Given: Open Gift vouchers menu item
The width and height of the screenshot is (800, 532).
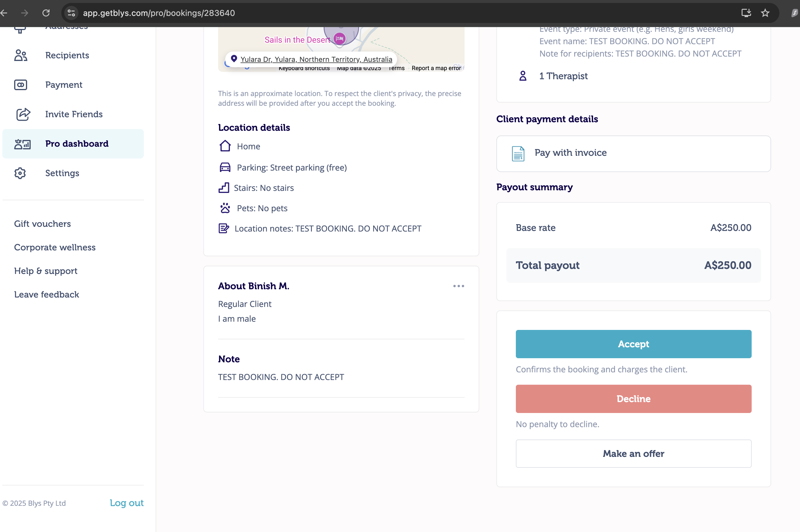Looking at the screenshot, I should [x=42, y=224].
